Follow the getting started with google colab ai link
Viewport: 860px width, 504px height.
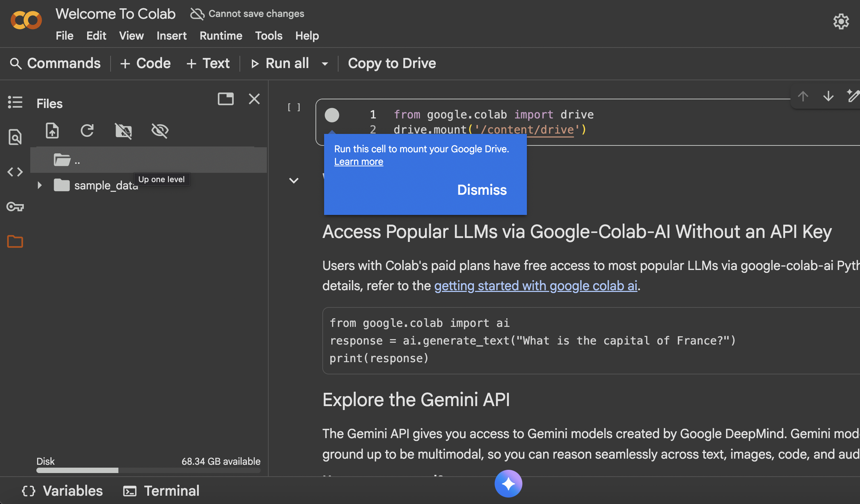[x=536, y=286]
